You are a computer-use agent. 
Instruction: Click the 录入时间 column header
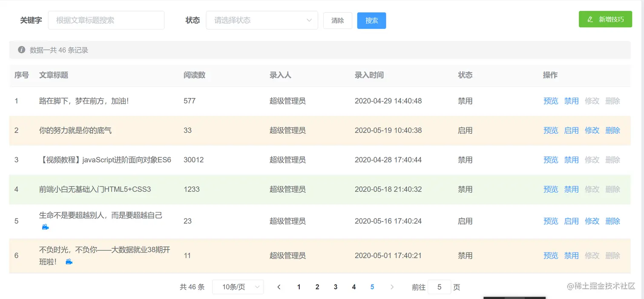(369, 75)
